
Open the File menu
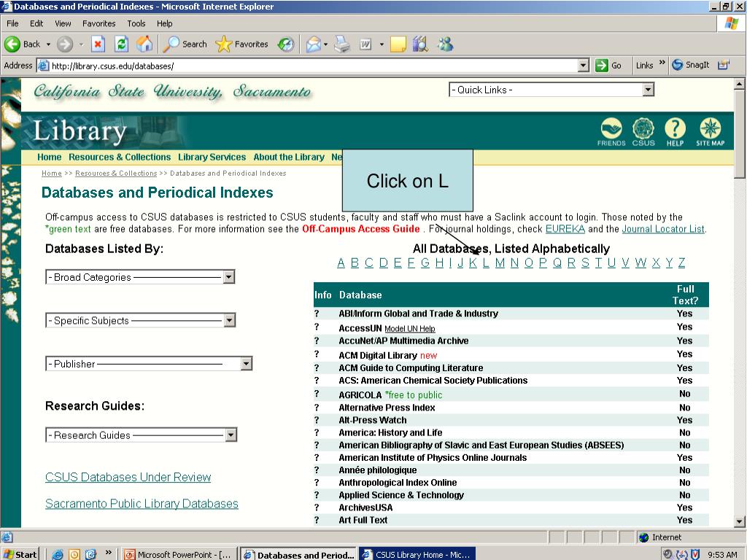pyautogui.click(x=12, y=23)
